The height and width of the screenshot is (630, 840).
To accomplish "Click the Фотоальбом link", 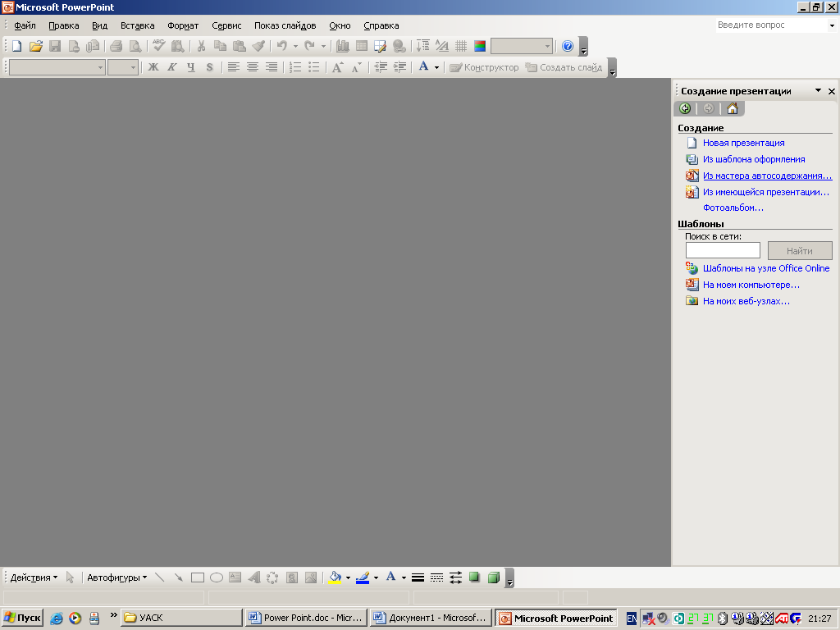I will coord(733,208).
